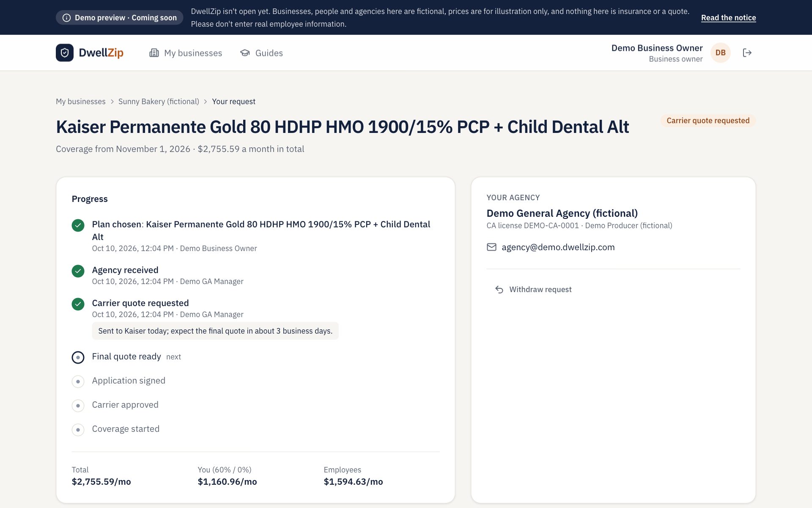Click Demo General Agency (fictional) heading
Viewport: 812px width, 508px height.
point(562,213)
